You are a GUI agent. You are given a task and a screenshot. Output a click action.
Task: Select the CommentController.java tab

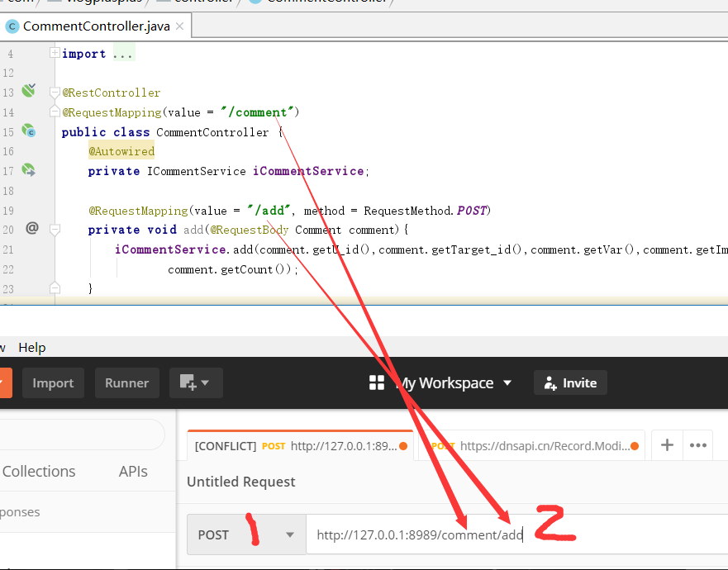95,26
